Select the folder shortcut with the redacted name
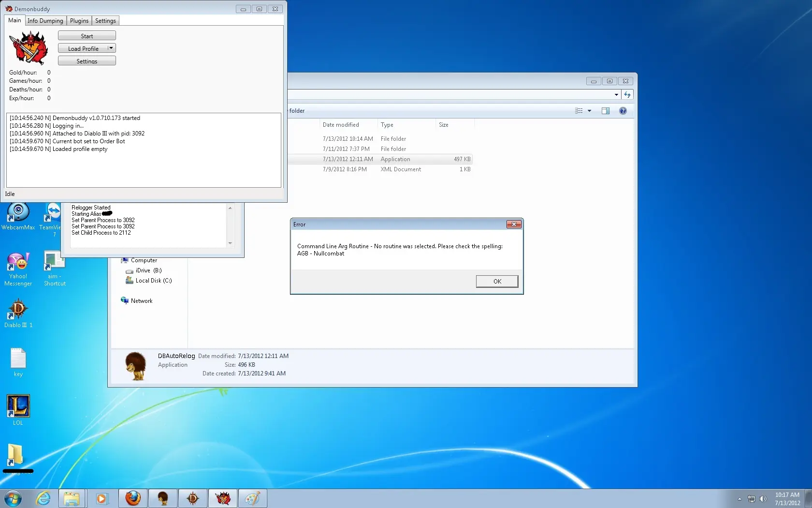The height and width of the screenshot is (508, 812). [x=17, y=458]
